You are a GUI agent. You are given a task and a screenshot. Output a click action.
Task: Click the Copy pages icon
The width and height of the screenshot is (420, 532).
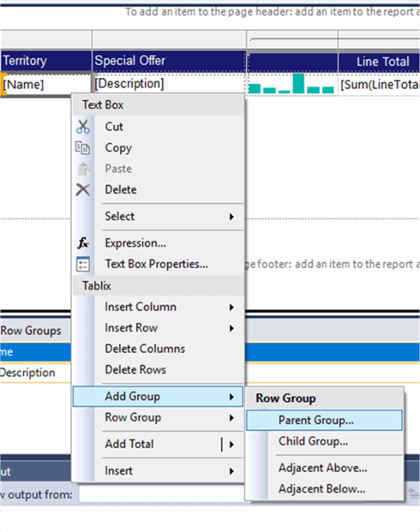(x=83, y=148)
